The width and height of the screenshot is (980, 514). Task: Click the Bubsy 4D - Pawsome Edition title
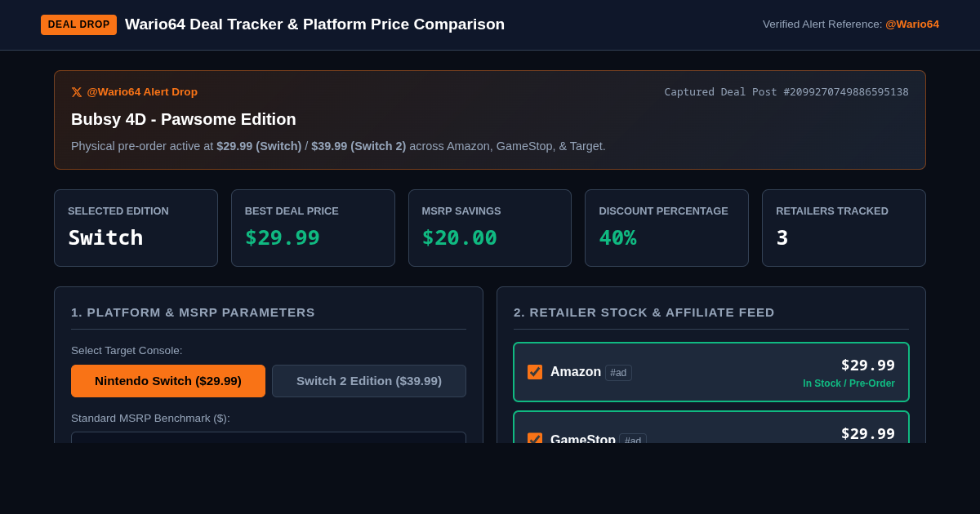(x=184, y=119)
